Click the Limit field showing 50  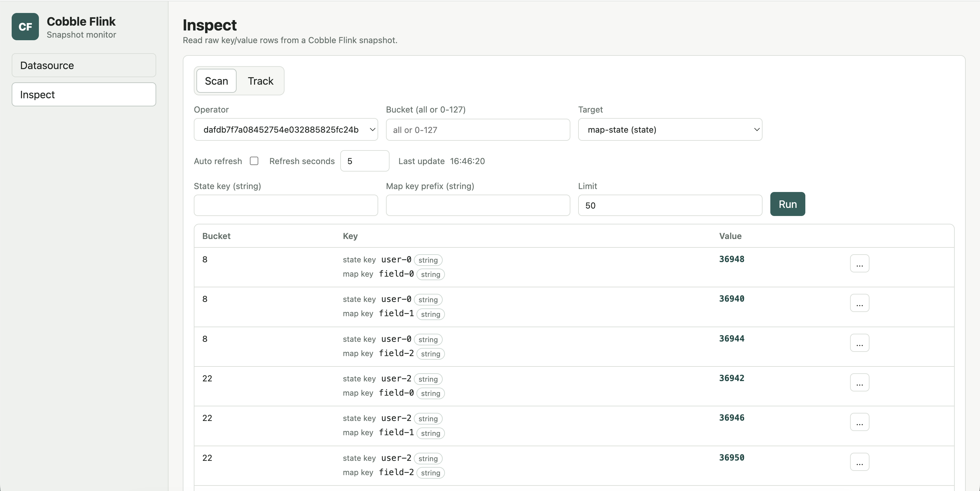670,206
